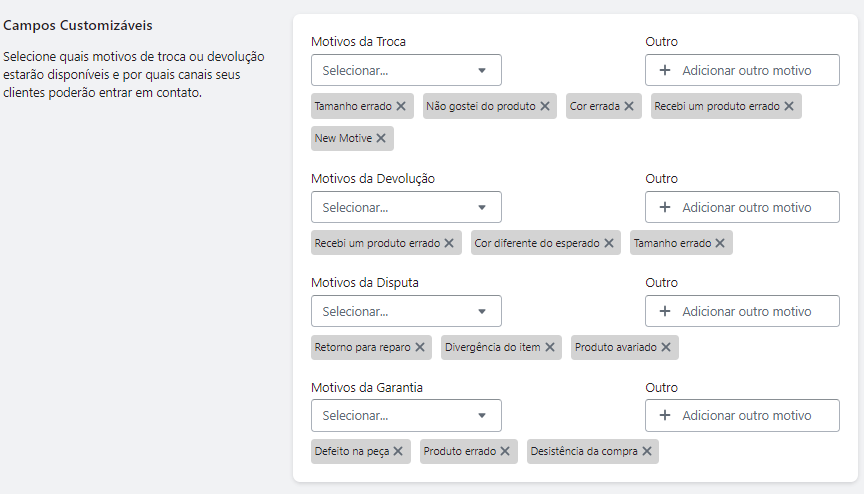Viewport: 864px width, 494px height.
Task: Open the Motivos da Troca dropdown
Action: point(406,71)
